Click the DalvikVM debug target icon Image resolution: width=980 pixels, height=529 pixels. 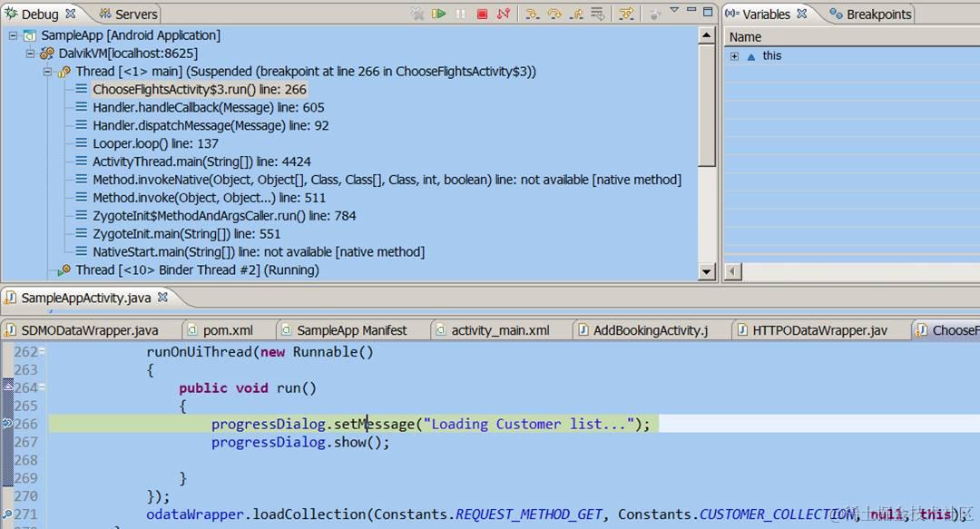(x=47, y=54)
